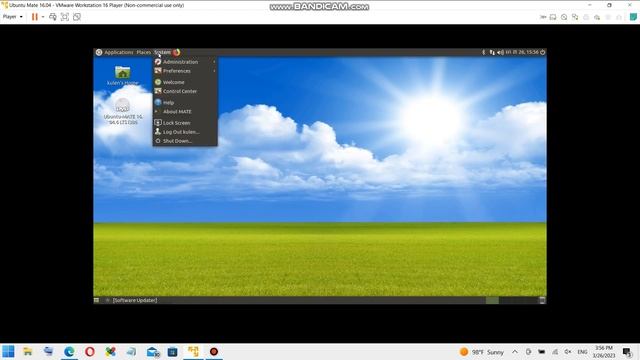The image size is (640, 360).
Task: Open the VMware Player dropdown menu
Action: click(x=13, y=17)
